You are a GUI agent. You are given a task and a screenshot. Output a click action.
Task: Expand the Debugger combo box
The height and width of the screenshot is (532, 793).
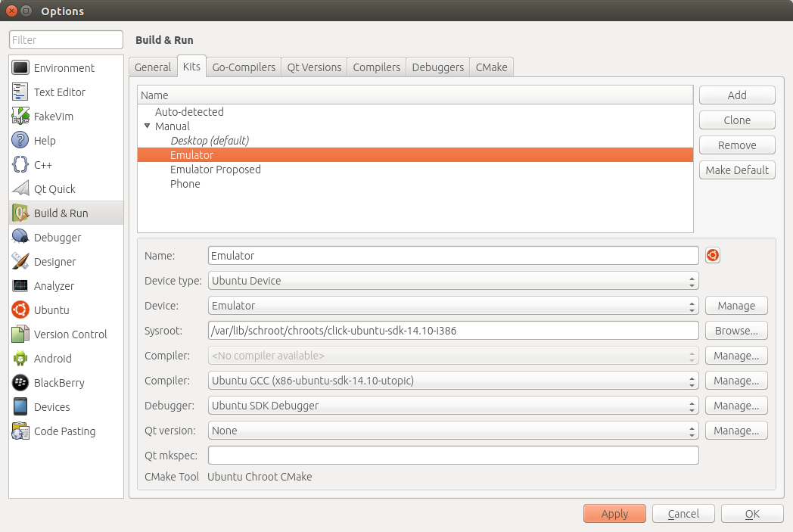(x=452, y=406)
